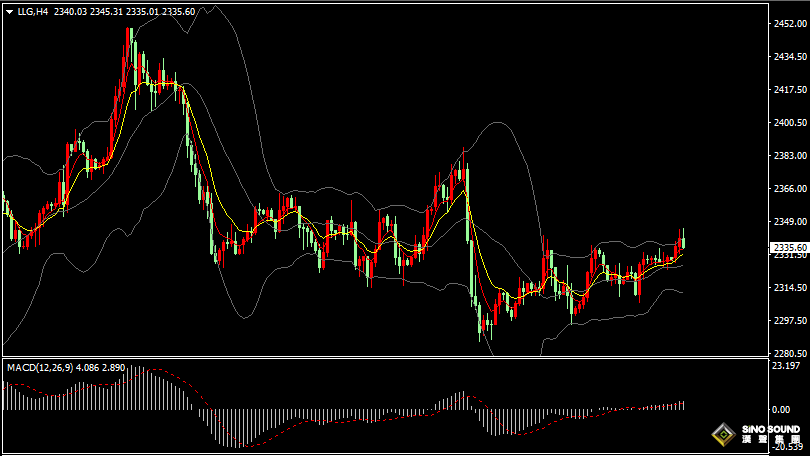Click the rightmost MACD histogram bar
Screen dimensions: 810x456
pyautogui.click(x=683, y=405)
